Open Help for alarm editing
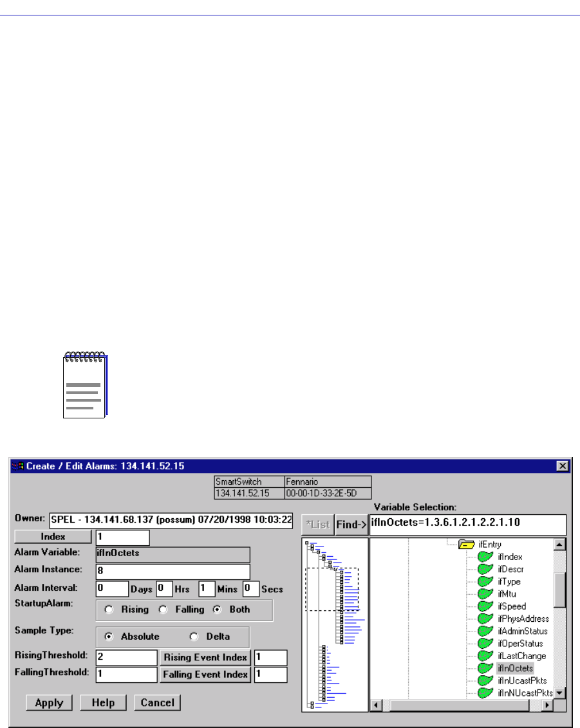The image size is (580, 728). point(103,702)
